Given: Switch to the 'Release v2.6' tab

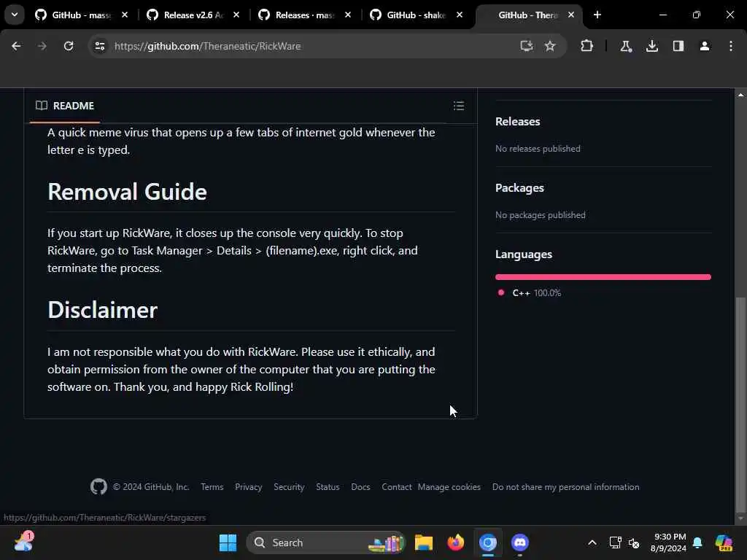Looking at the screenshot, I should coord(193,15).
